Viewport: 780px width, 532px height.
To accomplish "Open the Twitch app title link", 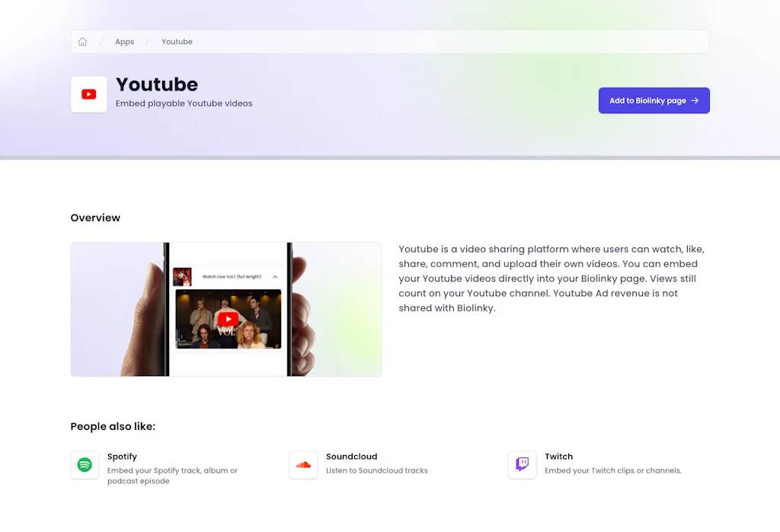I will point(558,457).
